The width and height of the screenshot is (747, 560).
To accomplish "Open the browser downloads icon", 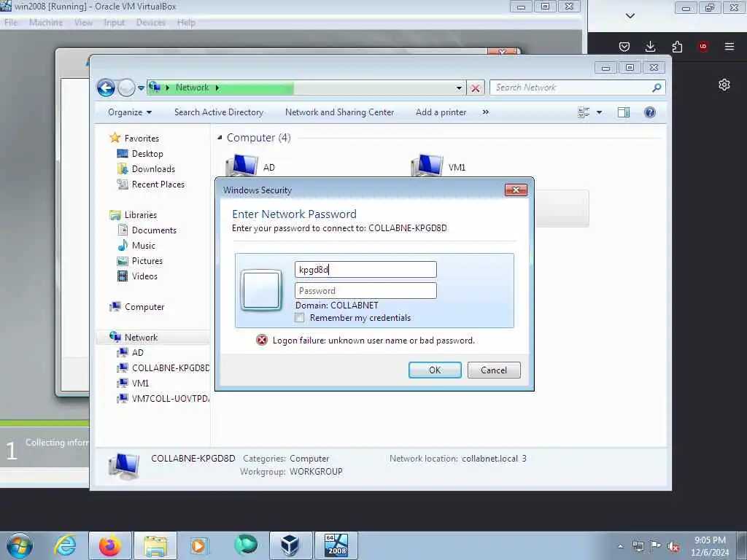I will [650, 47].
